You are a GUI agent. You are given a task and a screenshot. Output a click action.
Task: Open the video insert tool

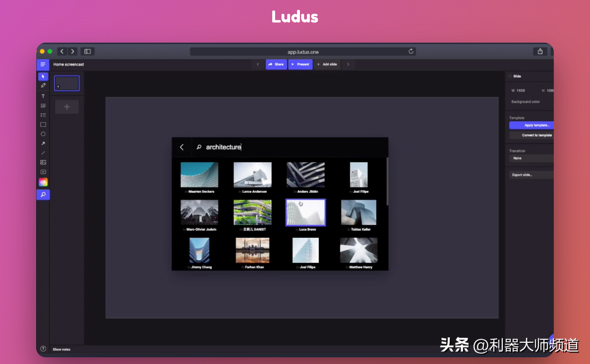43,172
